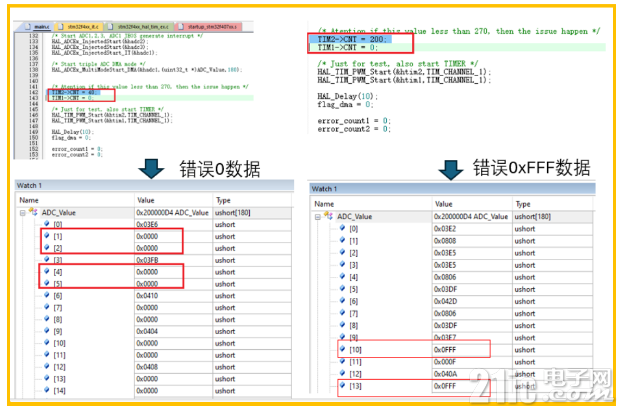Image resolution: width=623 pixels, height=411 pixels.
Task: Select row [13] in right Watch 1
Action: [452, 386]
